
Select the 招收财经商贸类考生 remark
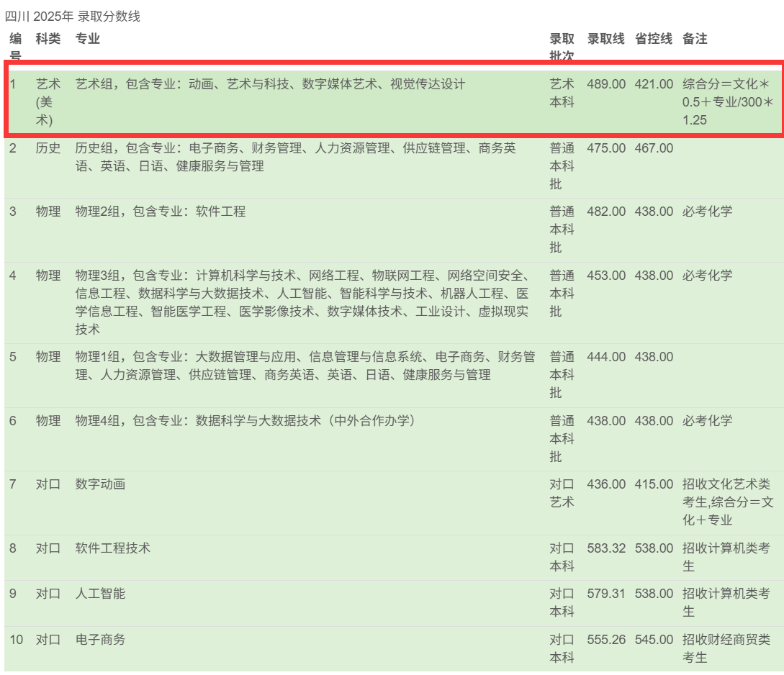pos(726,648)
